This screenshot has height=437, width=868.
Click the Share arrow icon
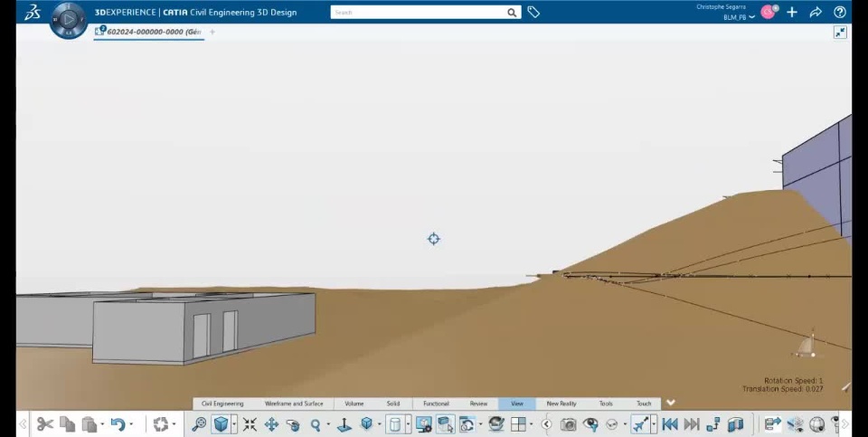coord(816,12)
